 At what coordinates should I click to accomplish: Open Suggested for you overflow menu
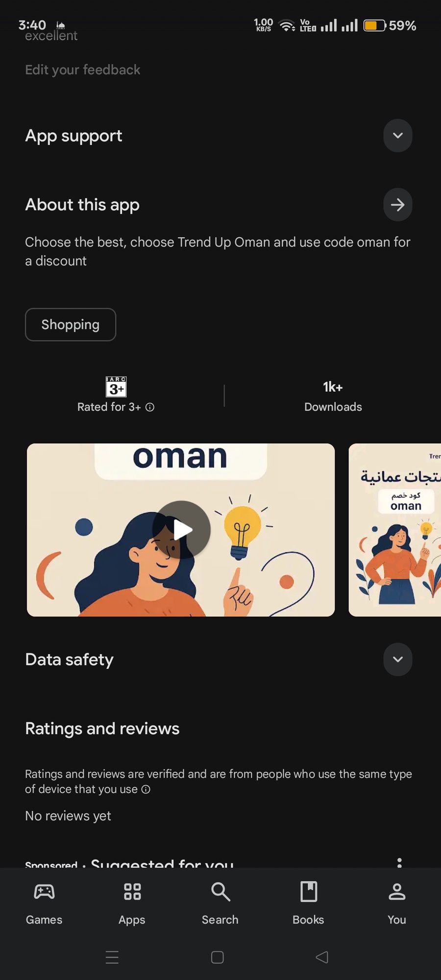pos(399,863)
